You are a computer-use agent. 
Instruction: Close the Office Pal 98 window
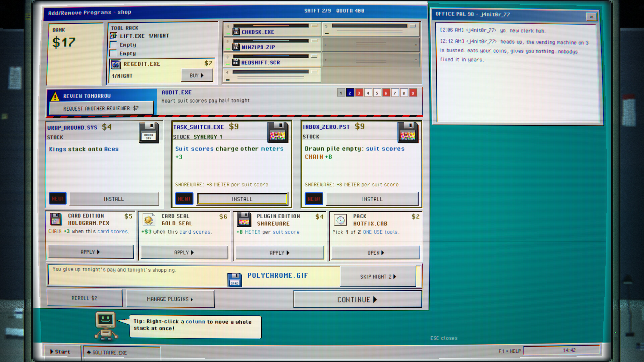click(591, 16)
